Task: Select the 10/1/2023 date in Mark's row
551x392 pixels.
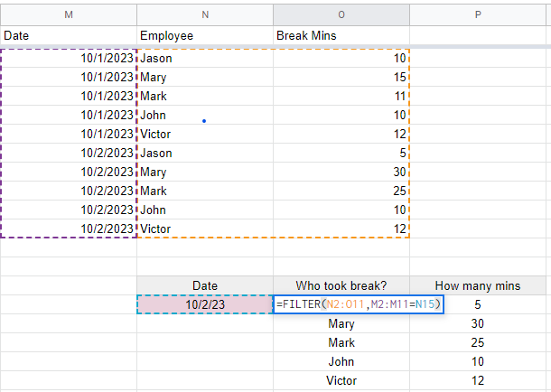Action: 69,96
